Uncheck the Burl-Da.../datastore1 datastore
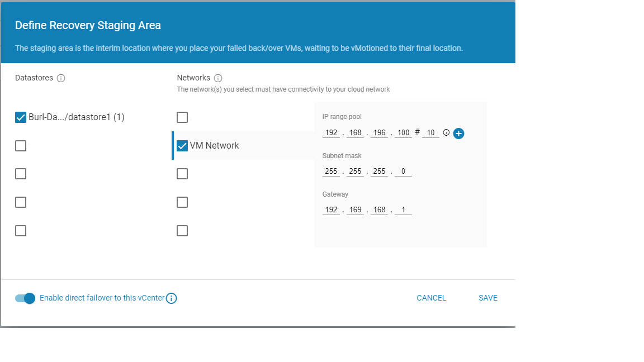644x362 pixels. pos(20,117)
